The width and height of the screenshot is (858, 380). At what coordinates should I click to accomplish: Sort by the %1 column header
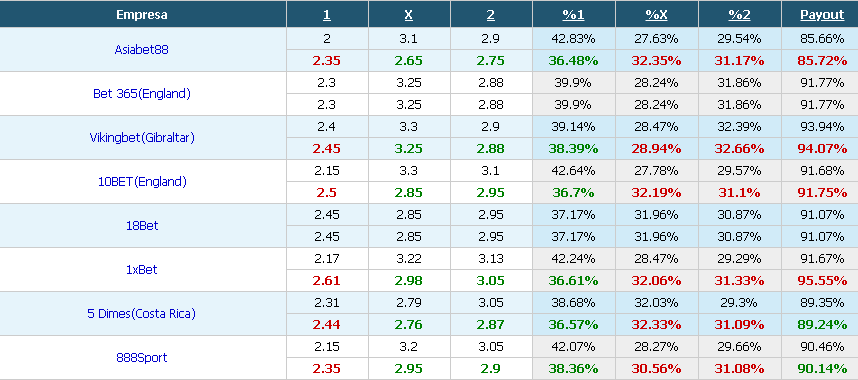click(x=573, y=15)
